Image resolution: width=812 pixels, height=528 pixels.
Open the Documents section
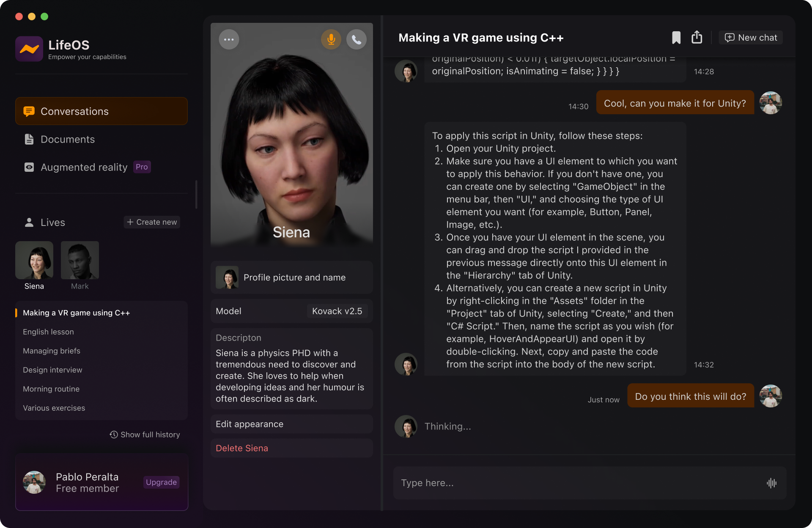pos(68,139)
